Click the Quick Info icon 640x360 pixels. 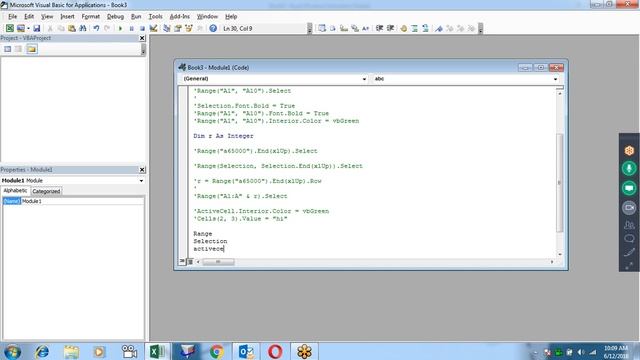pyautogui.click(x=344, y=28)
